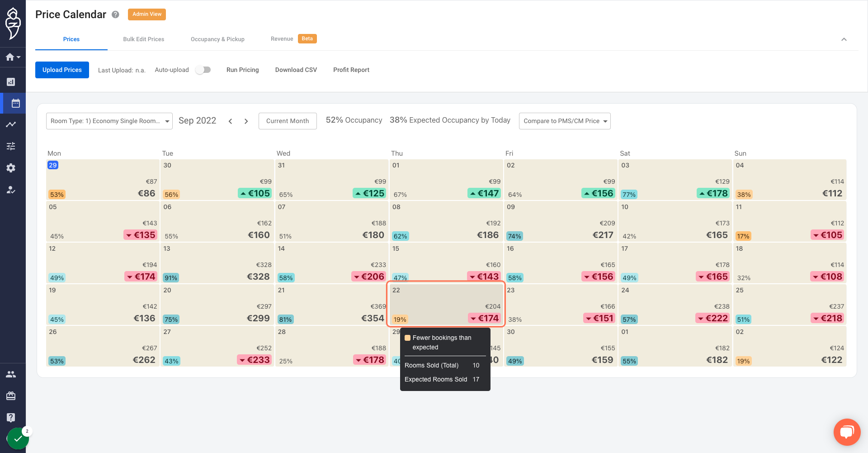Screen dimensions: 868x453
Task: Go to the previous month
Action: click(230, 121)
